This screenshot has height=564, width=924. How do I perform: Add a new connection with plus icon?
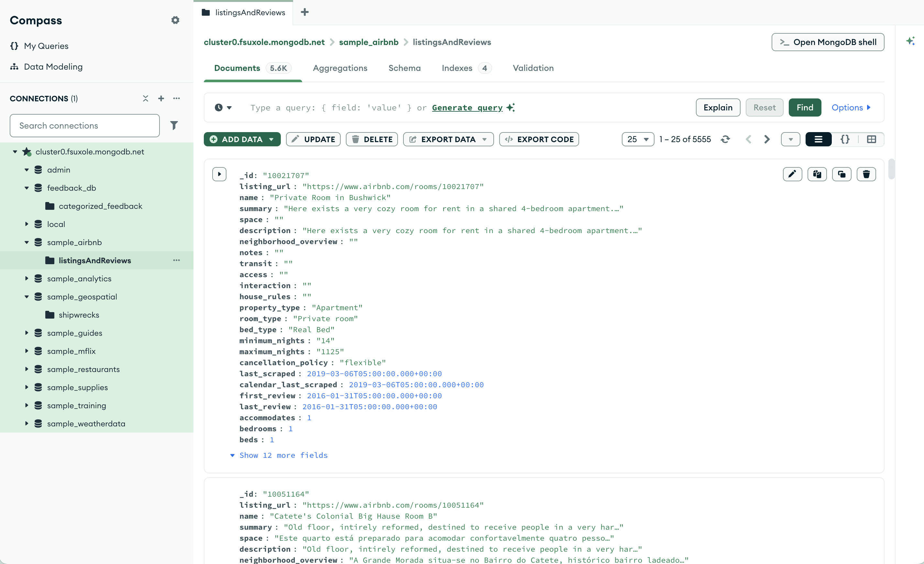161,98
